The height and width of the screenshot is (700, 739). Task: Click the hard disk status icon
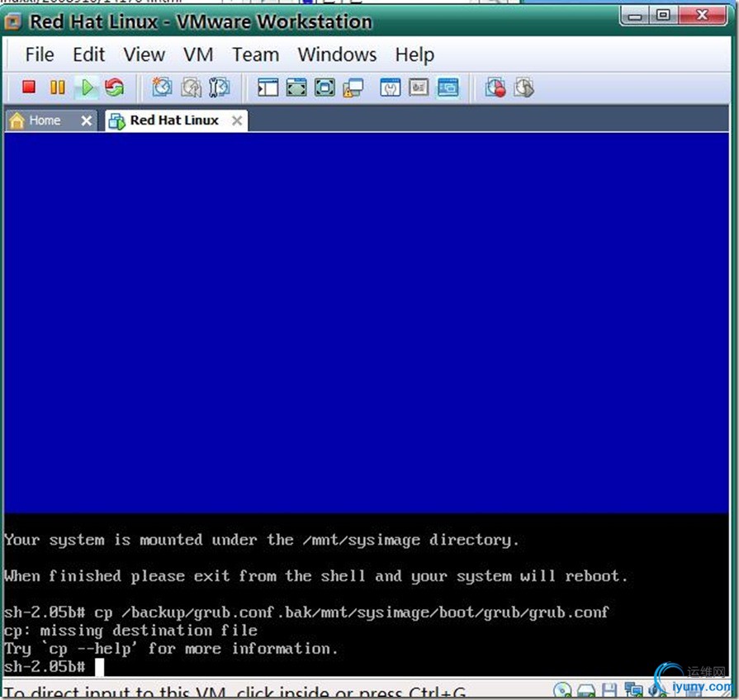[x=585, y=691]
